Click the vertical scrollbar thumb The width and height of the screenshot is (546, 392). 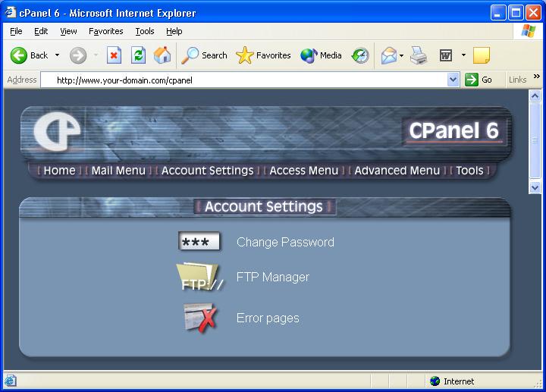pyautogui.click(x=535, y=140)
